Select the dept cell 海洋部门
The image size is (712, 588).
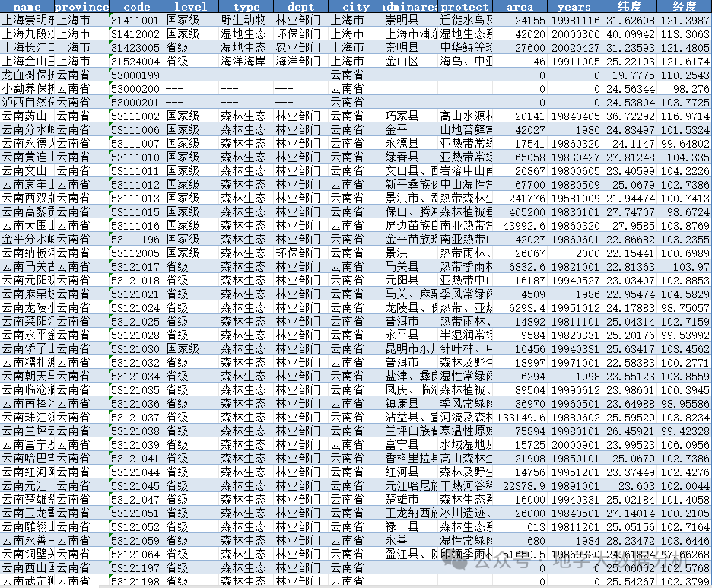point(301,62)
